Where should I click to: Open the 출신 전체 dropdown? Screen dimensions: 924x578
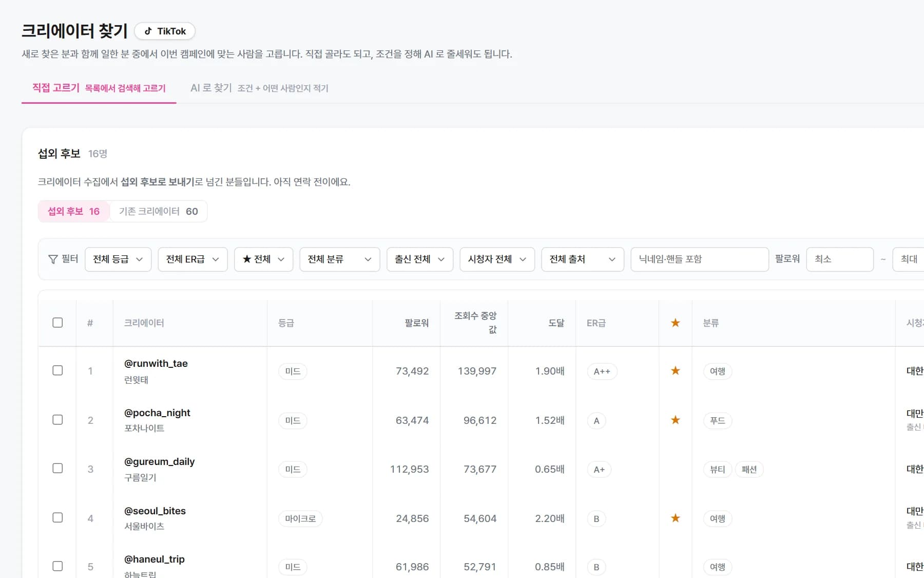tap(420, 259)
